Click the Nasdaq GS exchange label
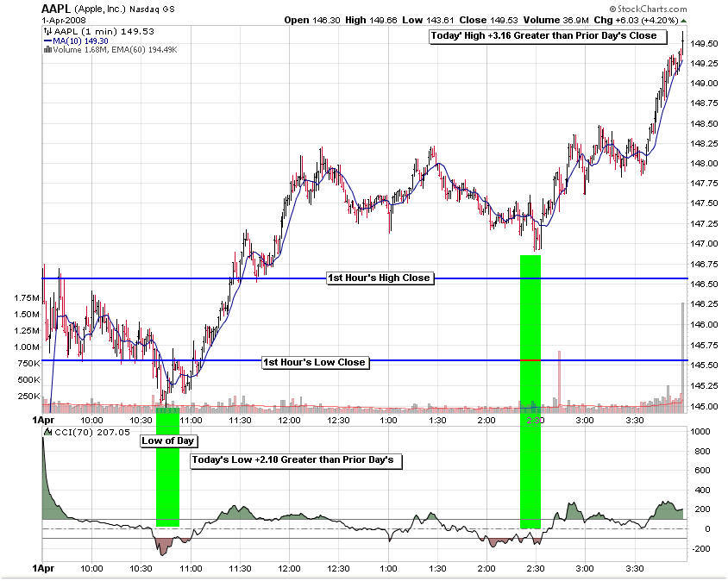Image resolution: width=728 pixels, height=581 pixels. point(153,9)
